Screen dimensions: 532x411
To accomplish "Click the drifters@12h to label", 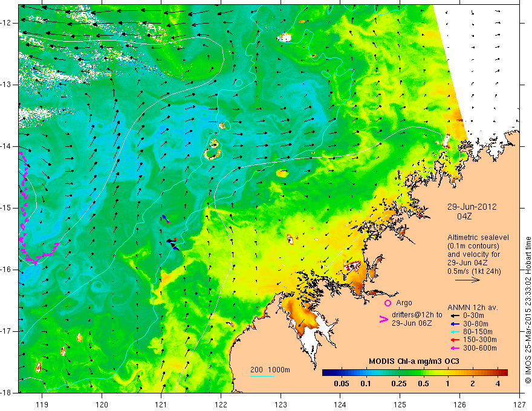I will click(417, 315).
